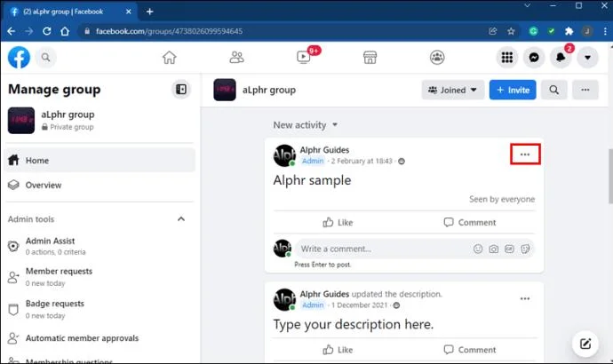Viewport: 613px width, 364px height.
Task: Open Badge requests
Action: pos(100,309)
